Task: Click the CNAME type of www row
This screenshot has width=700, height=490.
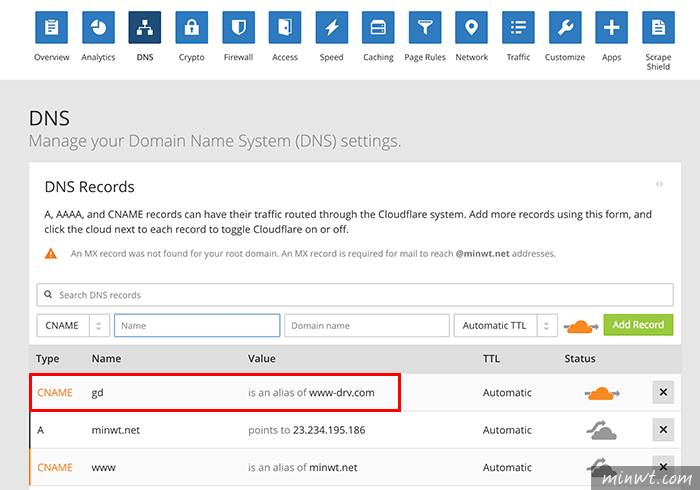Action: 55,468
